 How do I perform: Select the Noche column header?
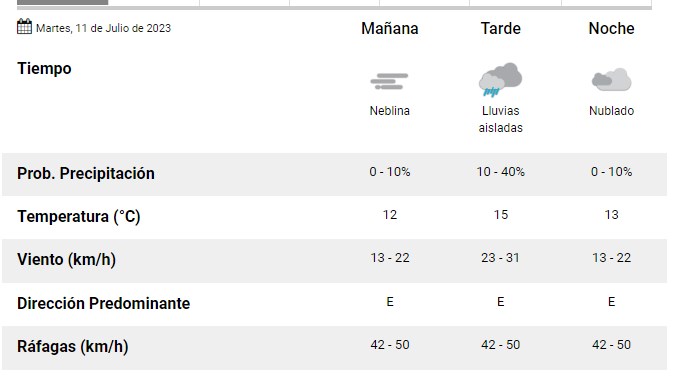click(x=611, y=28)
